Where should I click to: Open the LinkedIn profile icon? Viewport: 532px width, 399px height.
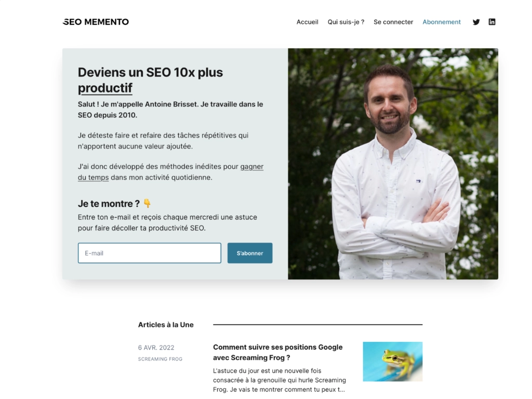[491, 22]
